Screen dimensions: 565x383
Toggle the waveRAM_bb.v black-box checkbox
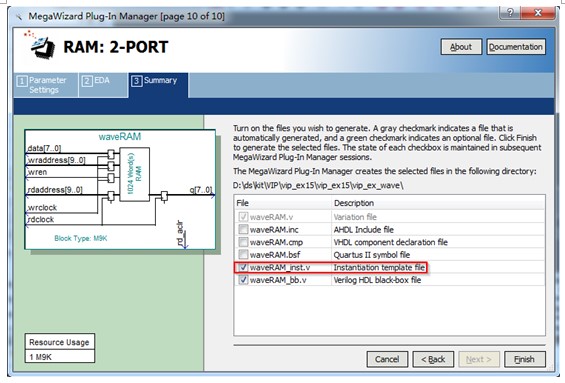(x=244, y=280)
